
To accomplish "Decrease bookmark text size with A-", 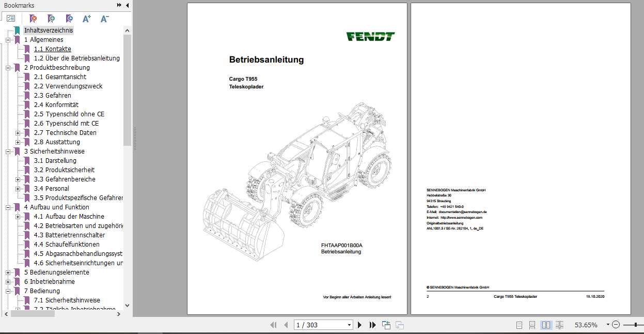I will click(x=104, y=19).
